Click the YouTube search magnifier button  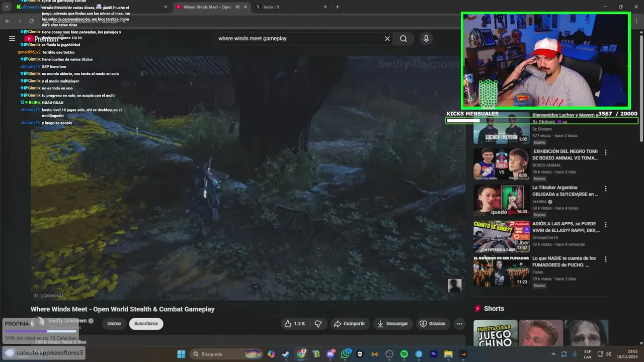(404, 38)
